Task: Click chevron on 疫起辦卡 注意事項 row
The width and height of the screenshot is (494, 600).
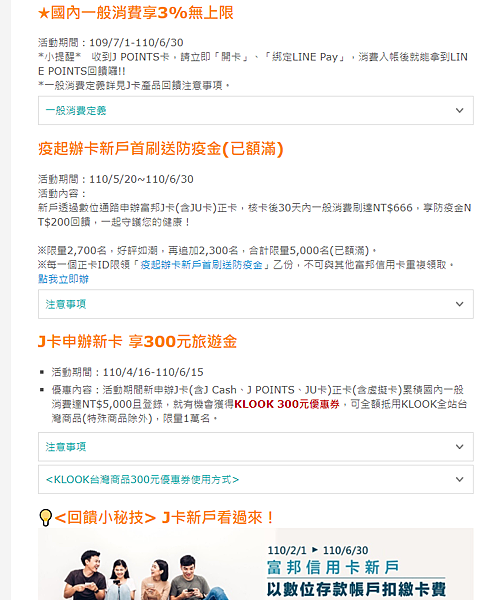Action: [460, 304]
